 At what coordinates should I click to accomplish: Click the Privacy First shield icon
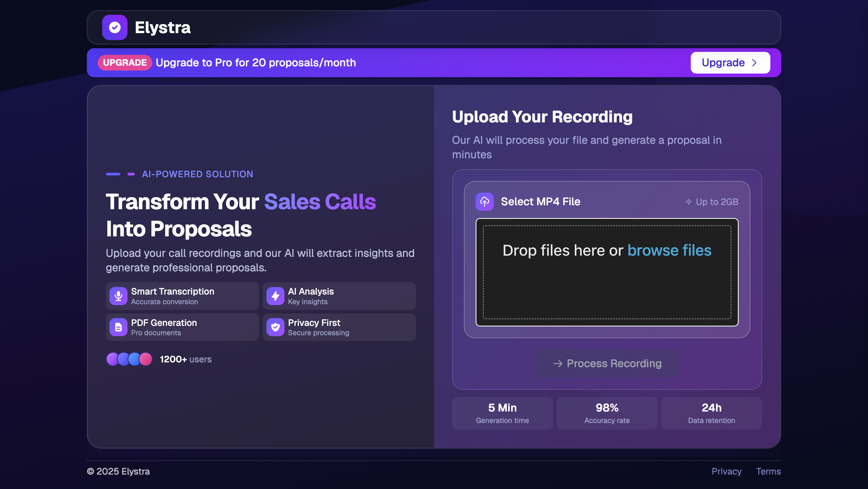click(275, 327)
